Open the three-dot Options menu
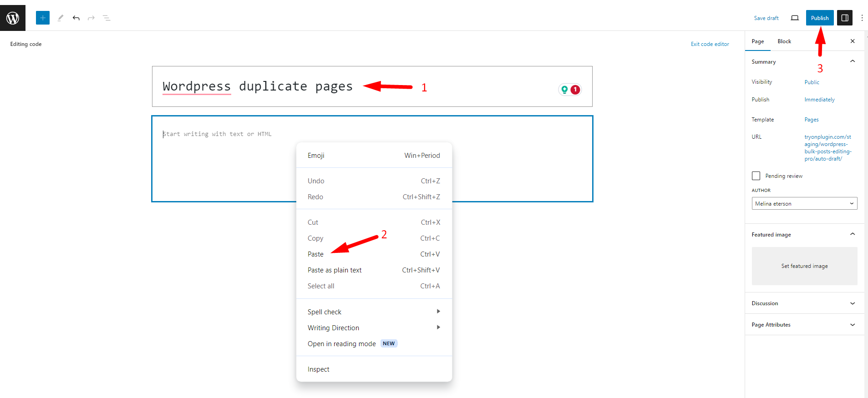 (862, 18)
